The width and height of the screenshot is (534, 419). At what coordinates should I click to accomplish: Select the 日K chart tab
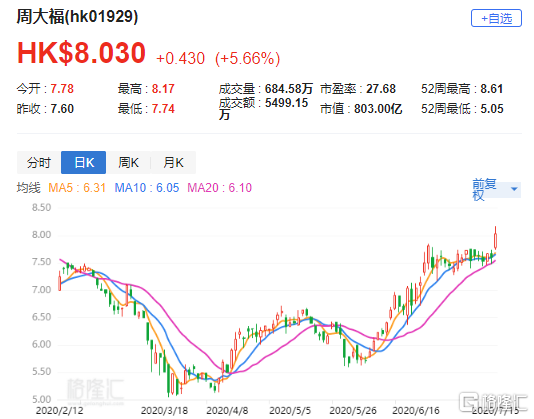(83, 162)
